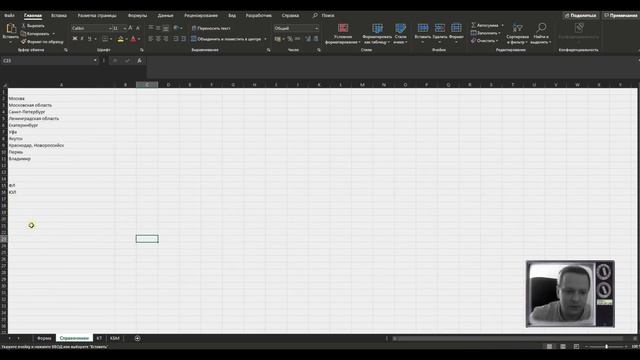640x360 pixels.
Task: Increase decimal places
Action: 308,39
